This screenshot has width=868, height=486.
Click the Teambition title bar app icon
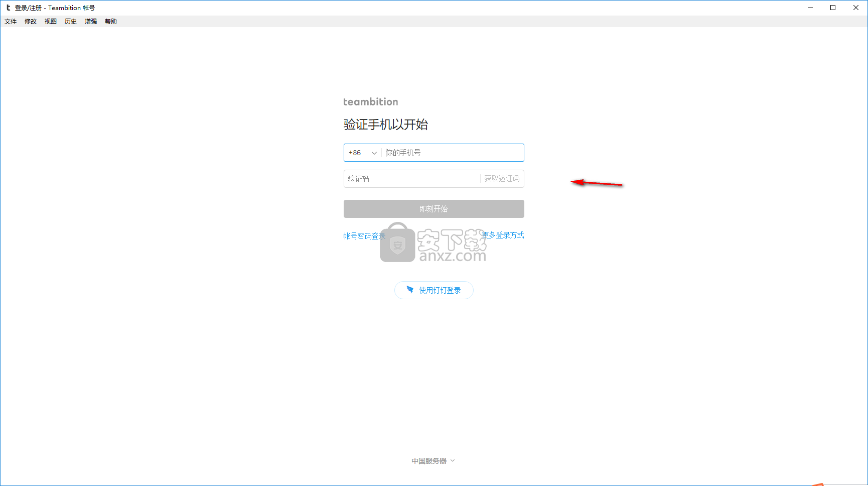[x=8, y=8]
